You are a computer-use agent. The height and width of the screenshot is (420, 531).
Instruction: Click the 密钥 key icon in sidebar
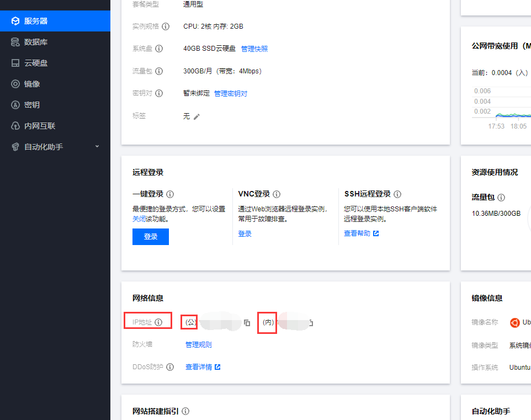click(15, 105)
